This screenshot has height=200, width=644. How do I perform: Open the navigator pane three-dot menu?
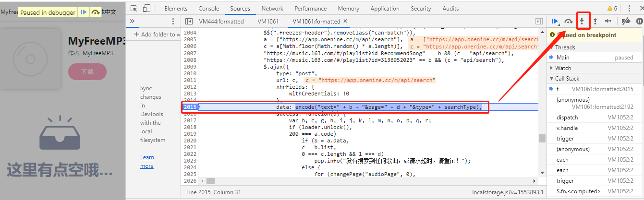[173, 21]
